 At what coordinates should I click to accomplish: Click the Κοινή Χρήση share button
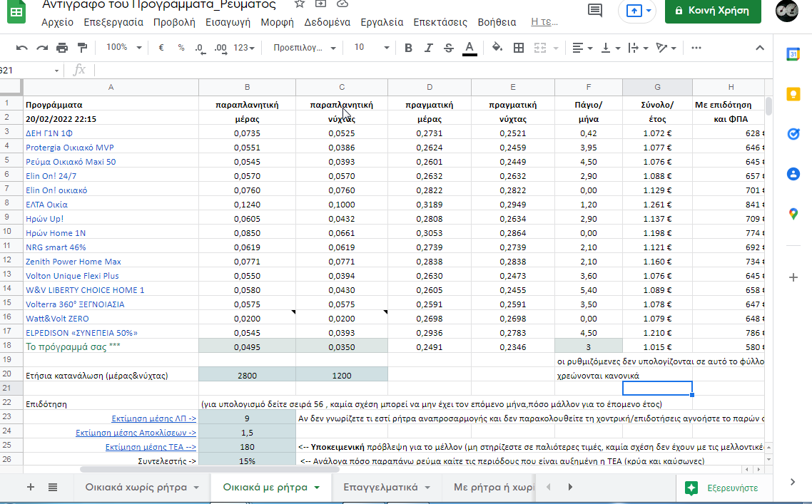click(x=713, y=11)
